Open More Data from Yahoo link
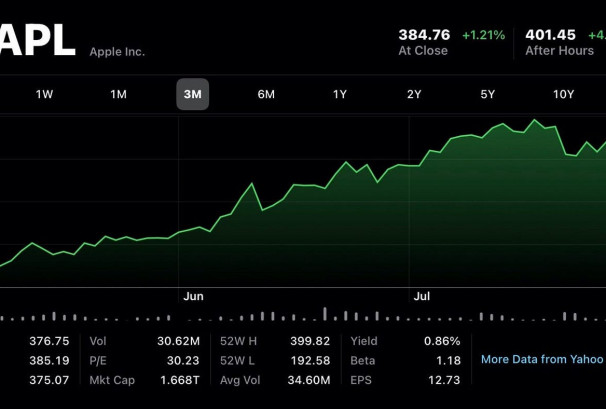 point(542,359)
